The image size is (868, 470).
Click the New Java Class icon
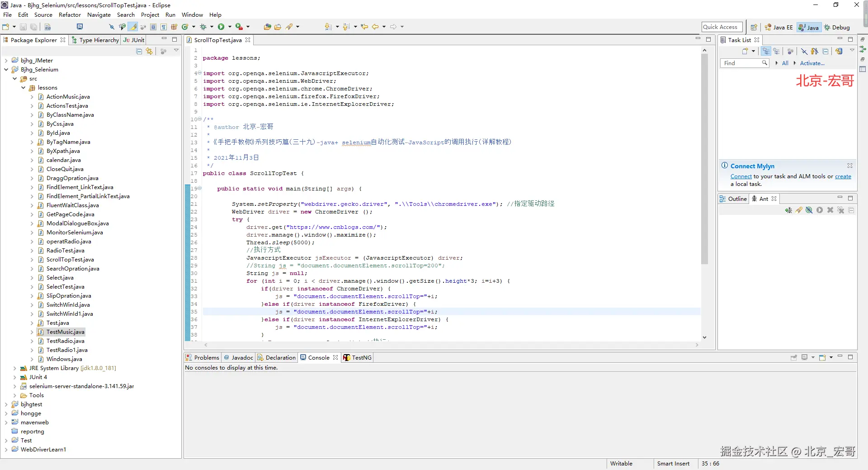[185, 27]
